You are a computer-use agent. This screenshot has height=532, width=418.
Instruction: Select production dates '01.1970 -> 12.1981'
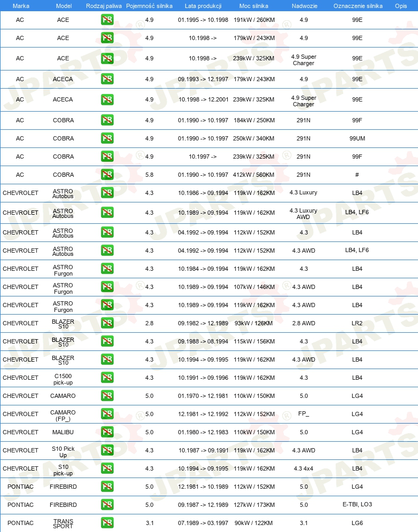pos(203,396)
